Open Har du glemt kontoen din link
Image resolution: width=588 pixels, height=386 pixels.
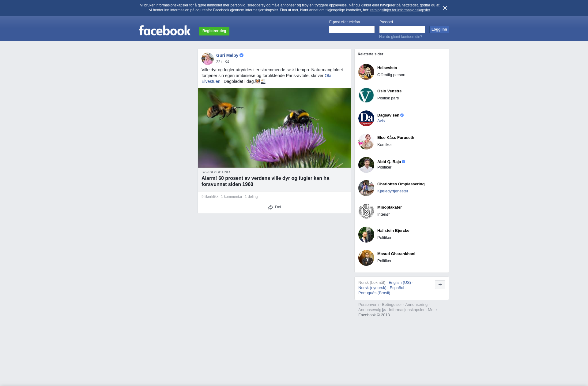(401, 37)
